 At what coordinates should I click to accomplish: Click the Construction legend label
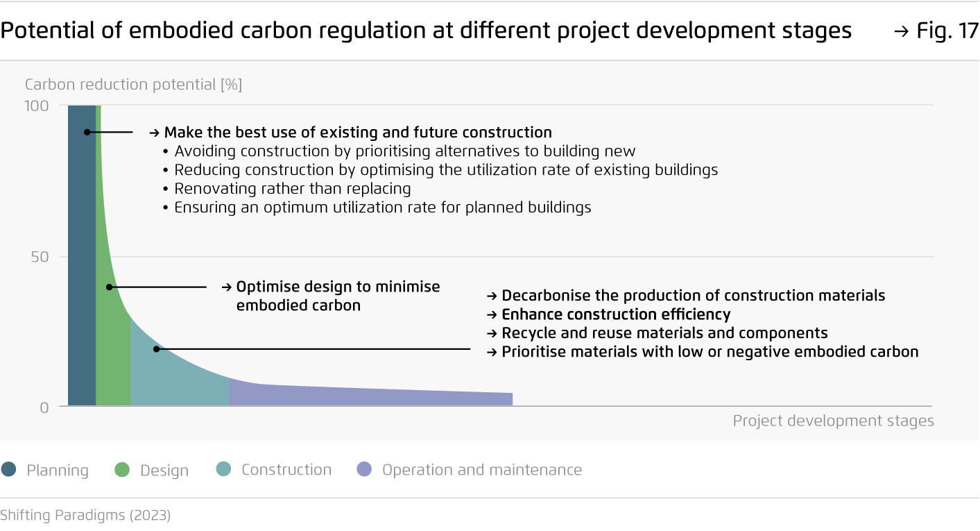[286, 470]
